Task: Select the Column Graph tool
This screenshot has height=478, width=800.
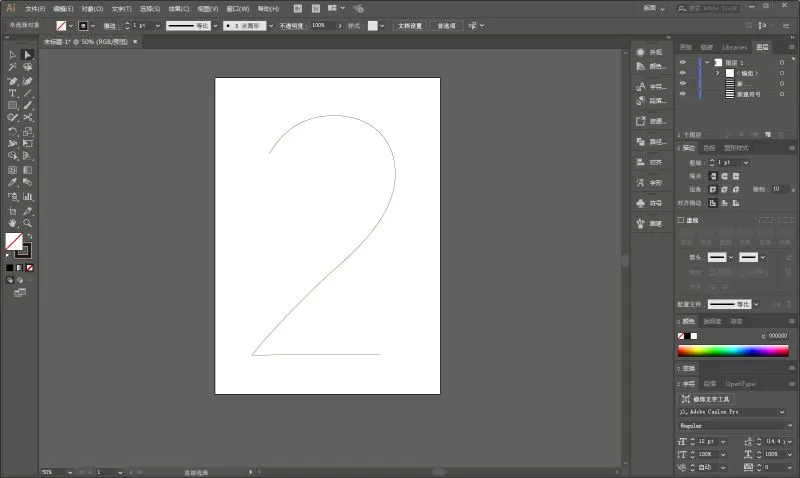Action: pos(28,196)
